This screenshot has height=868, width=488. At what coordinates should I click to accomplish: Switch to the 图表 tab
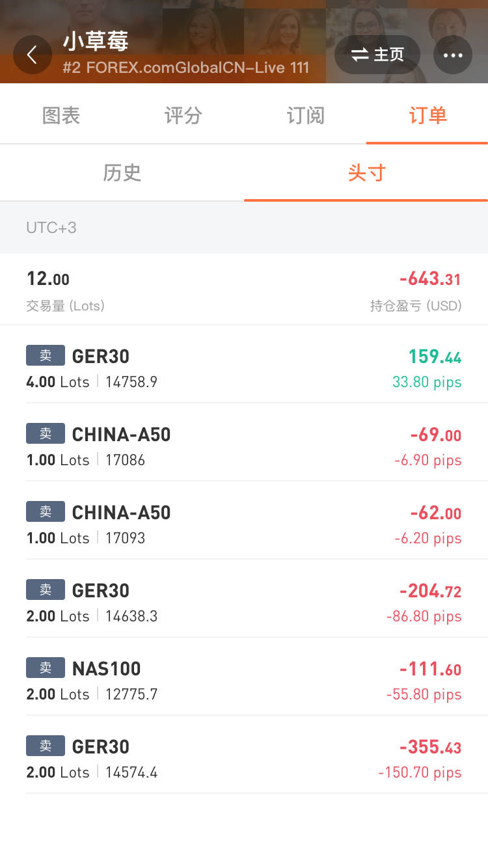61,116
